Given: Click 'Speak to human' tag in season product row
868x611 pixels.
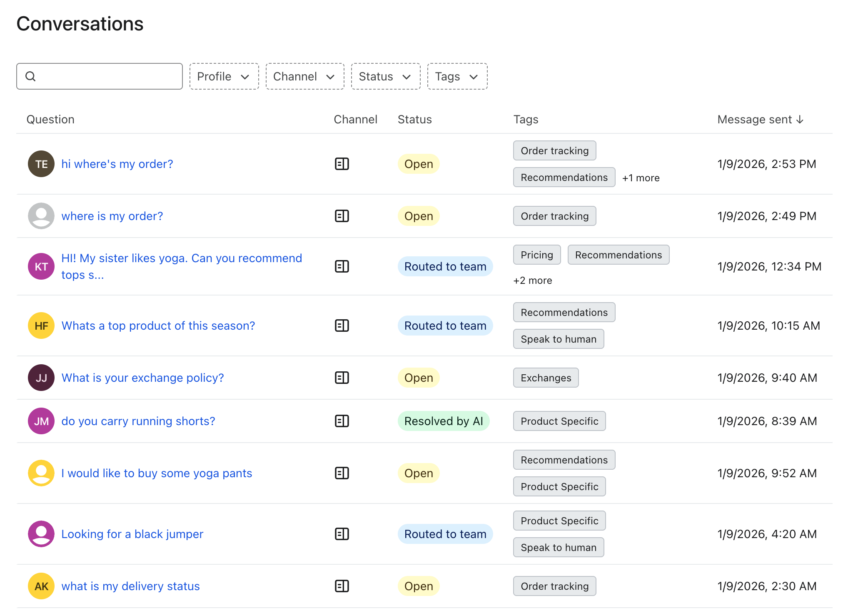Looking at the screenshot, I should tap(558, 339).
